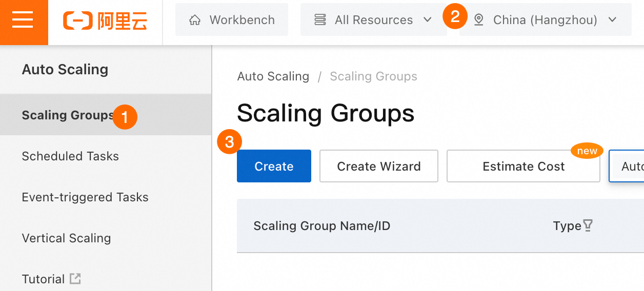Open Scheduled Tasks in the sidebar
Viewport: 644px width, 291px height.
click(x=70, y=156)
